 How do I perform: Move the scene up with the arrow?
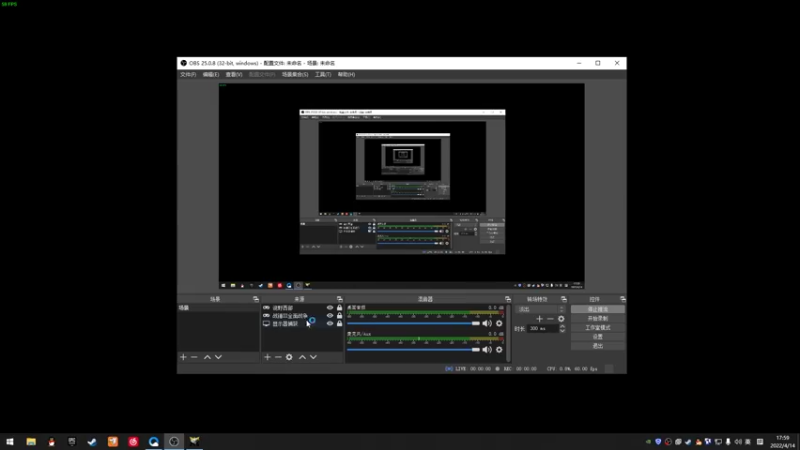coord(207,357)
